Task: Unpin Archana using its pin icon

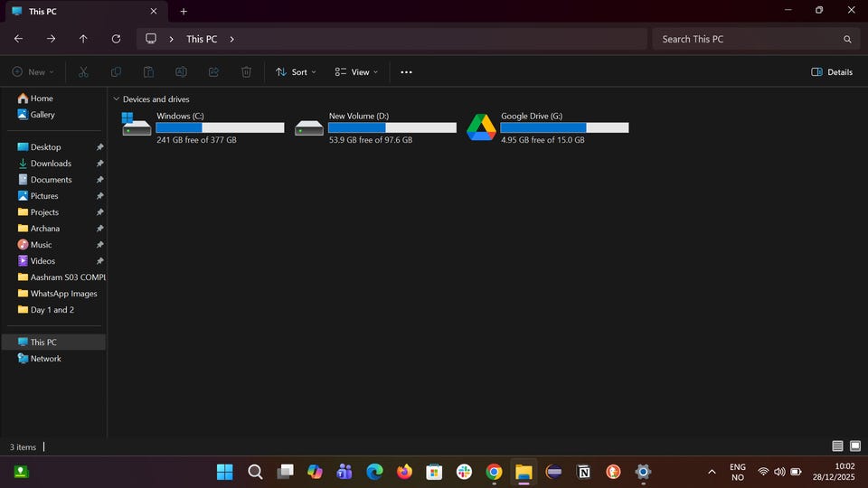Action: (x=100, y=229)
